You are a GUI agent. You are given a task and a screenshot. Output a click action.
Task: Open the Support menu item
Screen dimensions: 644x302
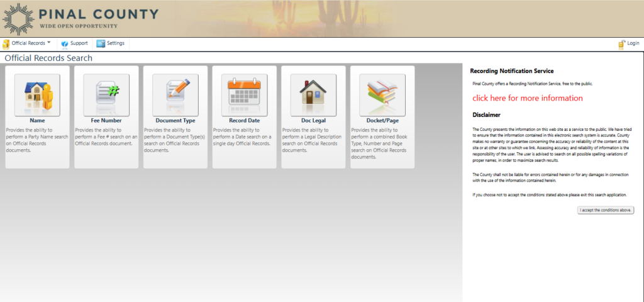pos(79,43)
